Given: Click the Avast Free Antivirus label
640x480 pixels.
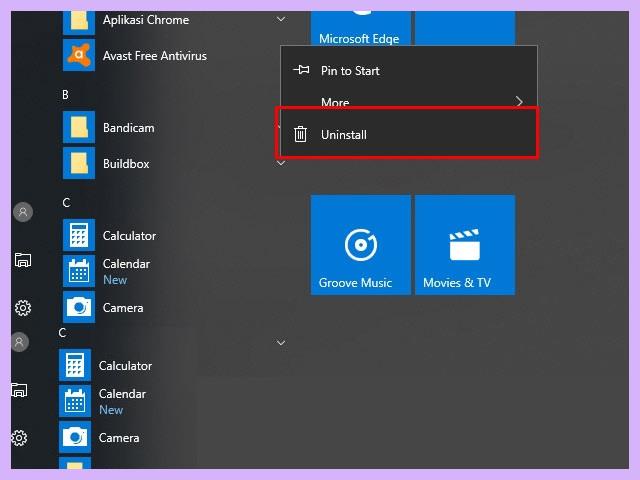Looking at the screenshot, I should 155,56.
